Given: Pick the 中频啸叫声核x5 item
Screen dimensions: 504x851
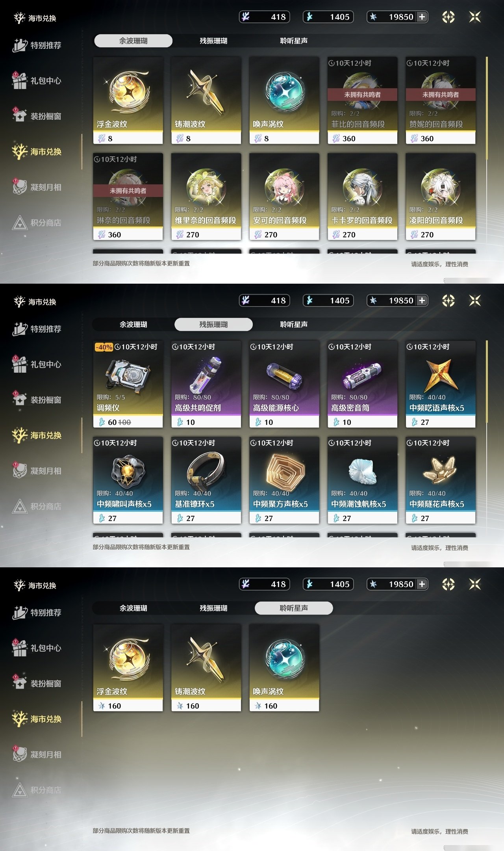Looking at the screenshot, I should (x=128, y=480).
